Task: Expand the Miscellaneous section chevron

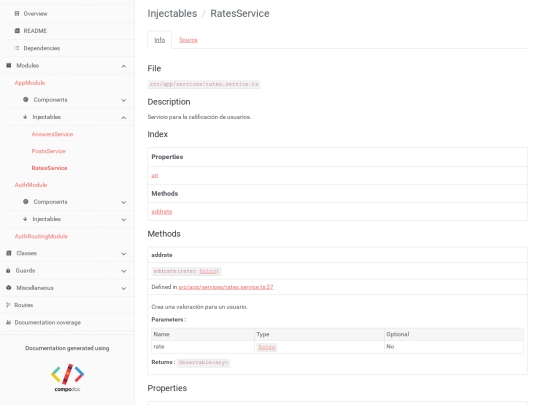Action: pyautogui.click(x=124, y=288)
